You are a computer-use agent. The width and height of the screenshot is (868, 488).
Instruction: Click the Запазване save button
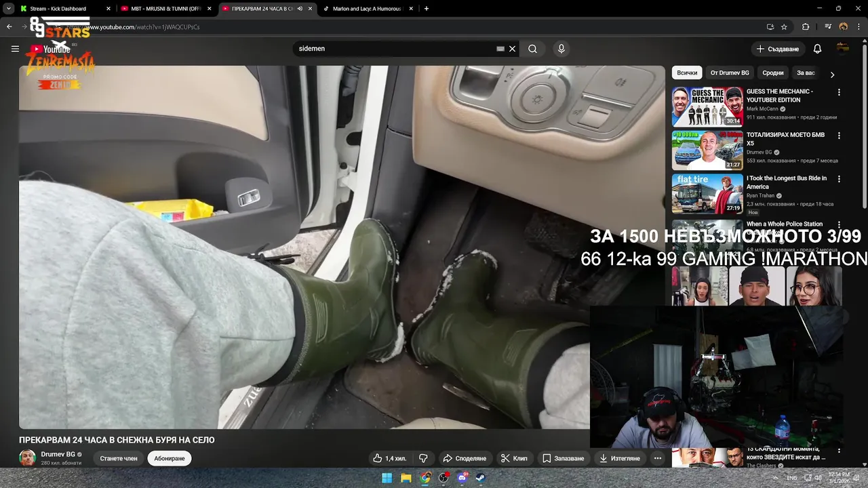pos(563,458)
